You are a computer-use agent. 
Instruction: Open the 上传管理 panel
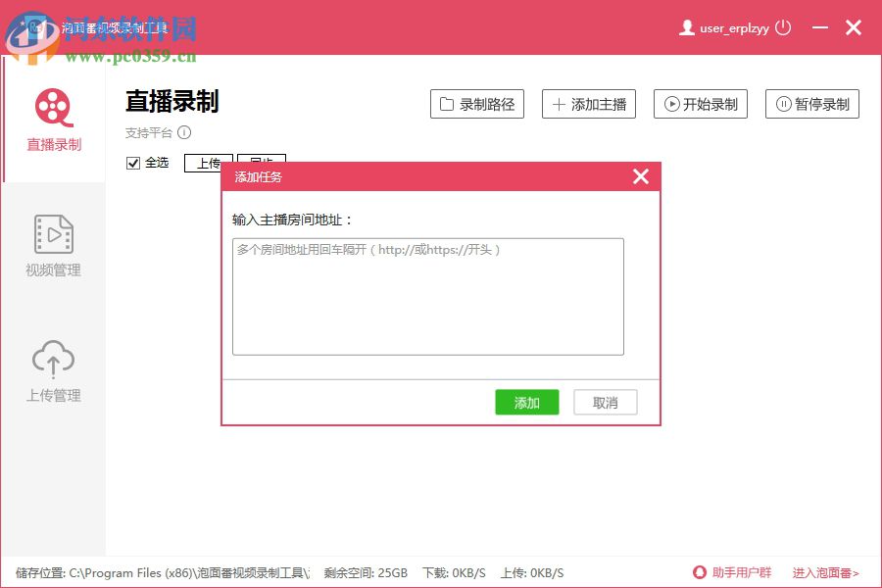pos(52,367)
